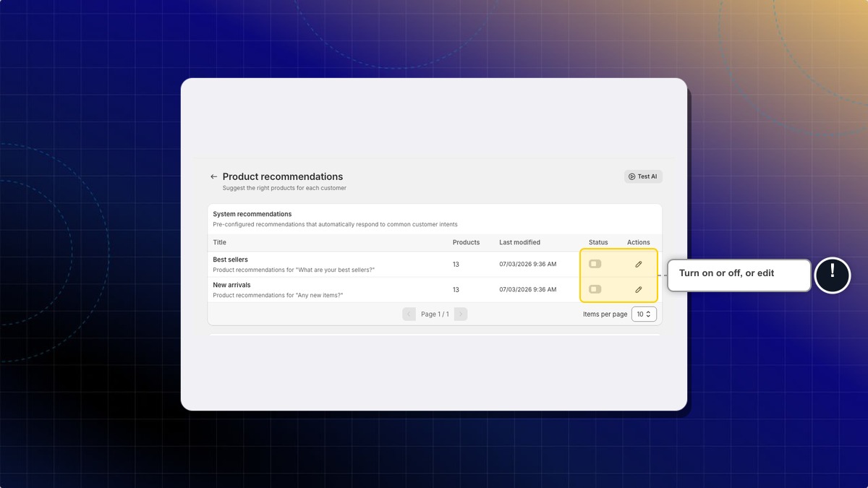Click the New arrivals product count 13
The height and width of the screenshot is (488, 868).
point(456,290)
